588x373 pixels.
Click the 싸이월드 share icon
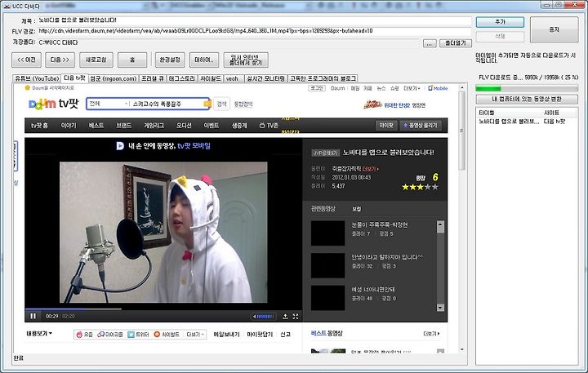pyautogui.click(x=157, y=335)
